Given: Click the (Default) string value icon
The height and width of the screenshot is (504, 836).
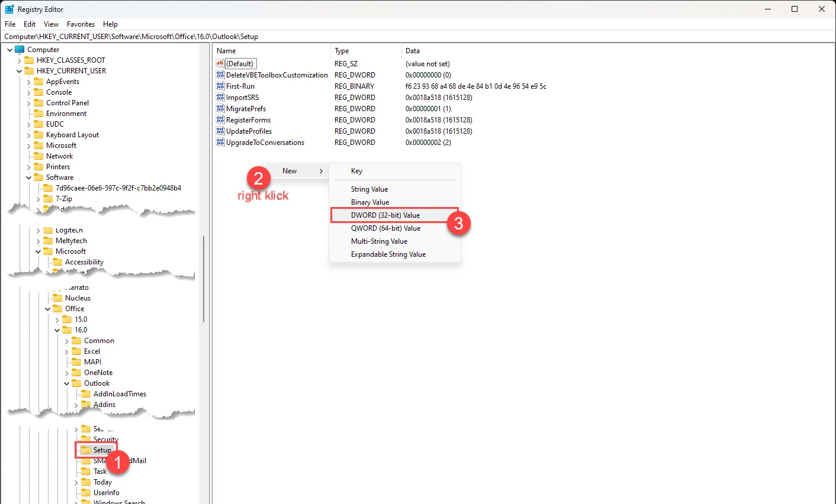Looking at the screenshot, I should pos(220,64).
